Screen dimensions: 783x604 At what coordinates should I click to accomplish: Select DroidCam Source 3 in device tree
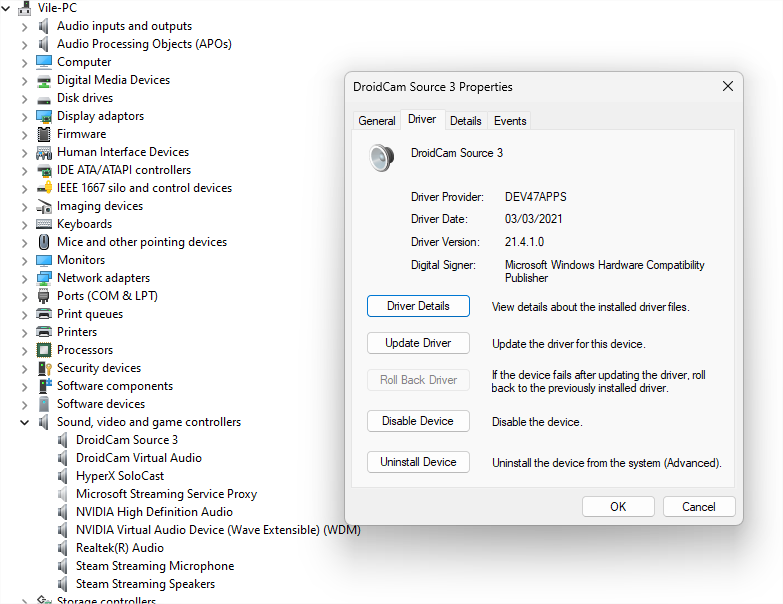pos(127,440)
